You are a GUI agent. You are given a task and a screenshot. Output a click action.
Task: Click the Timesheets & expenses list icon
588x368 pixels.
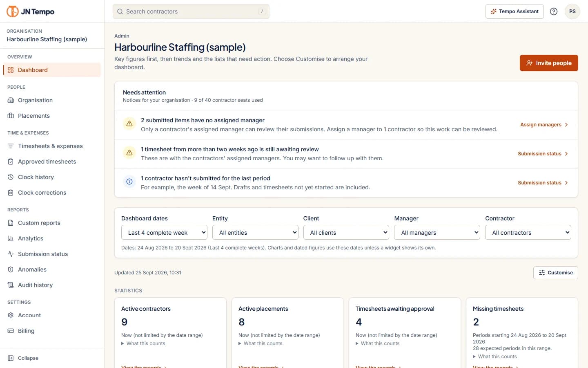tap(11, 146)
